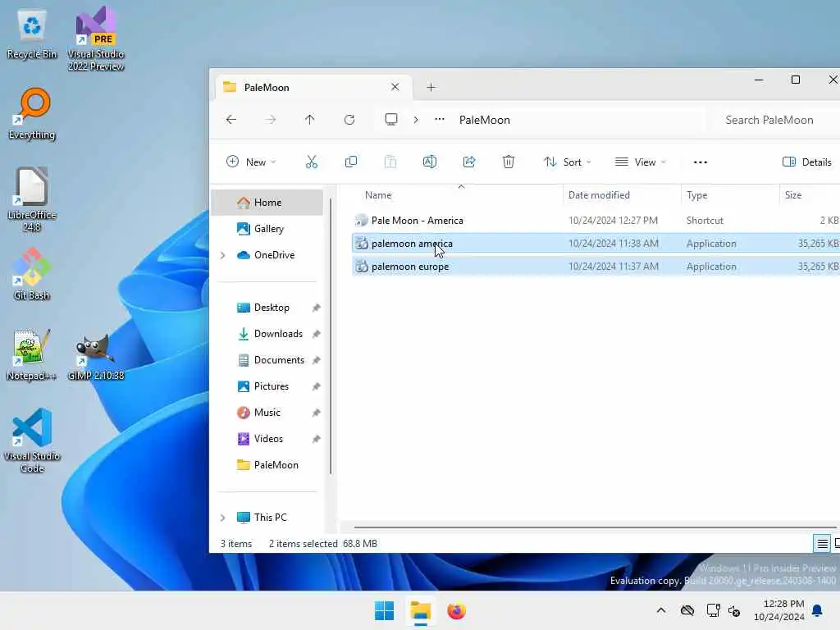840x630 pixels.
Task: Open the taskbar clock and date
Action: pos(779,610)
